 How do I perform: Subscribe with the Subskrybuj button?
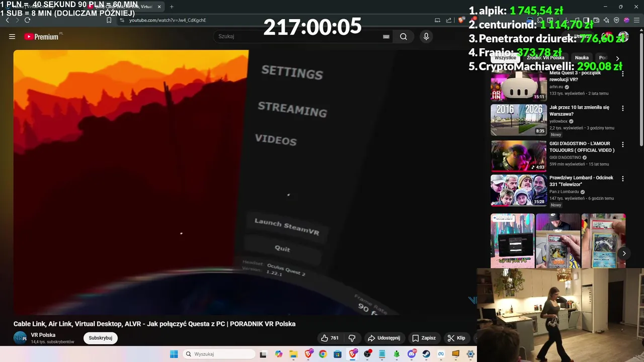(101, 338)
